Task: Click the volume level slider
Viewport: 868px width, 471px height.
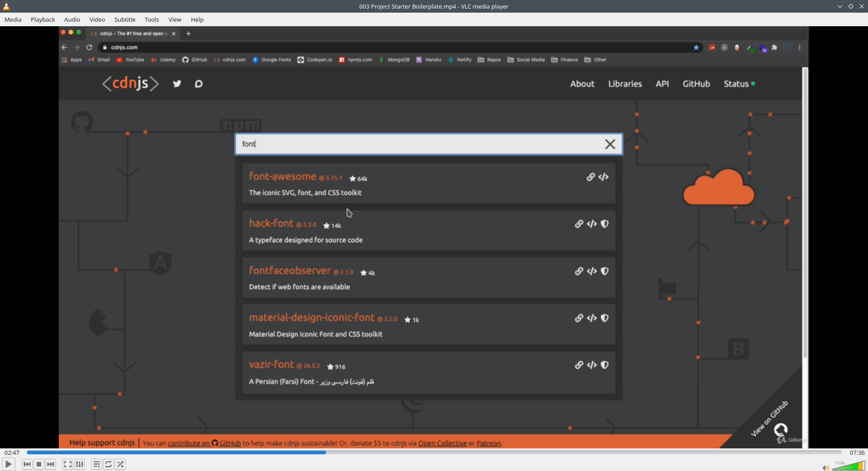Action: pos(849,466)
